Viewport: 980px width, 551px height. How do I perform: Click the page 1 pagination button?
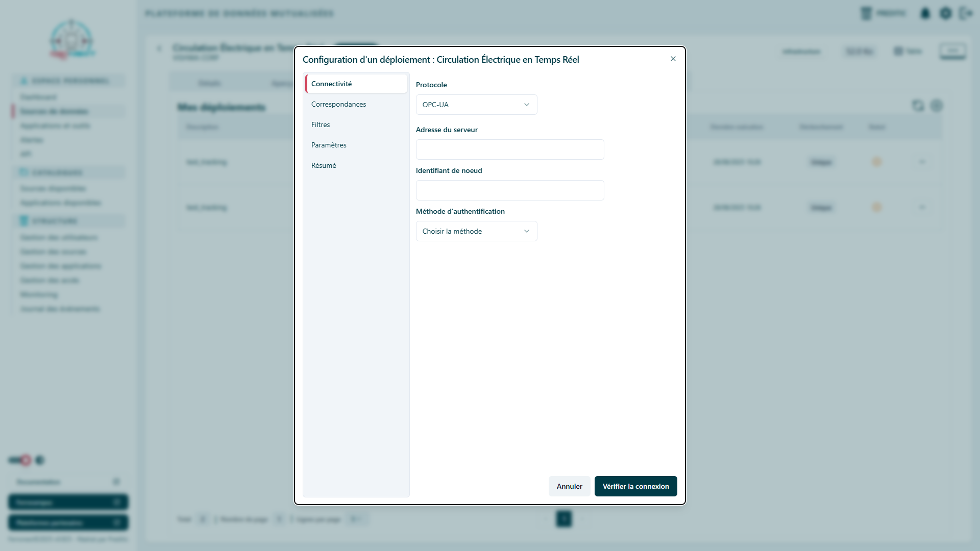(564, 519)
